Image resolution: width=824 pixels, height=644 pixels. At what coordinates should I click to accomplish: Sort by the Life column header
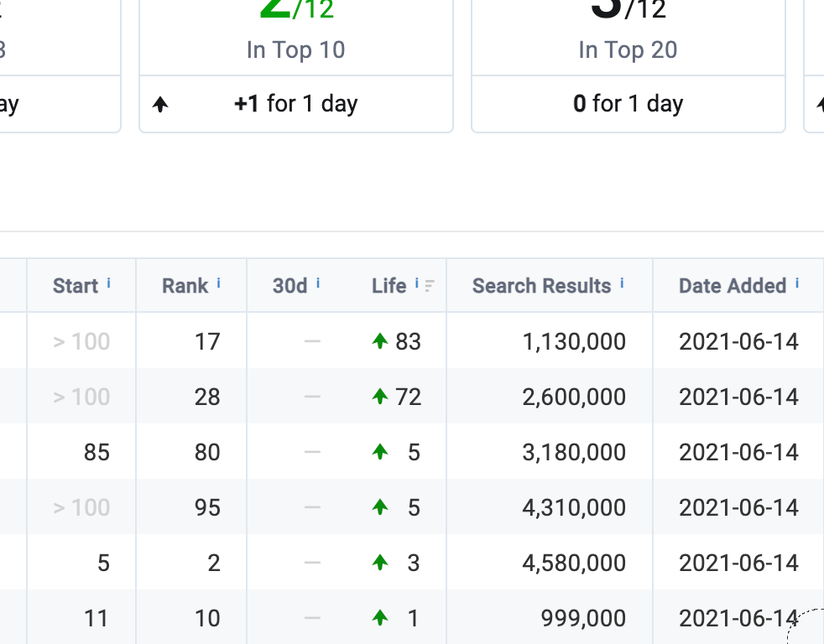click(389, 286)
